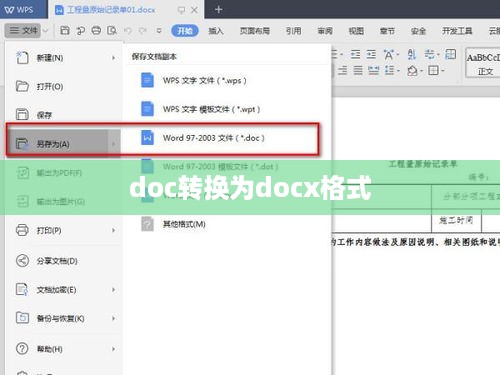Switch to the 视图 ribbon tab
Viewport: 500px width, 375px height.
coord(356,31)
